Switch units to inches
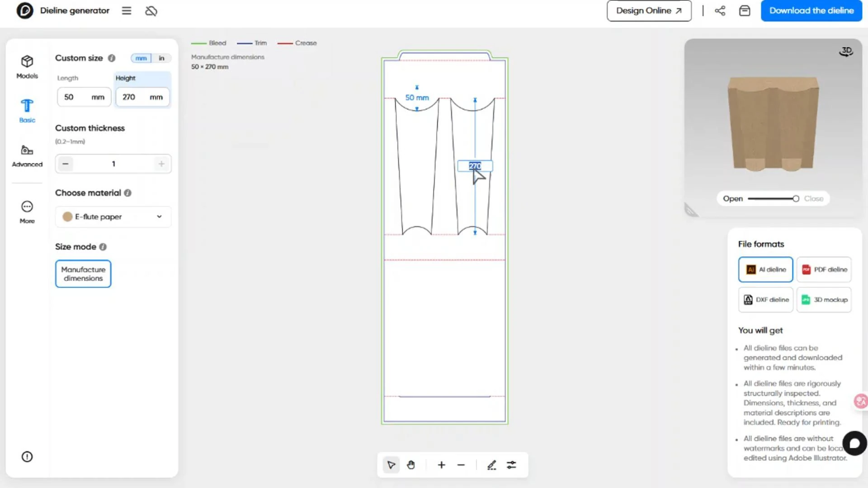Image resolution: width=868 pixels, height=488 pixels. pos(161,58)
